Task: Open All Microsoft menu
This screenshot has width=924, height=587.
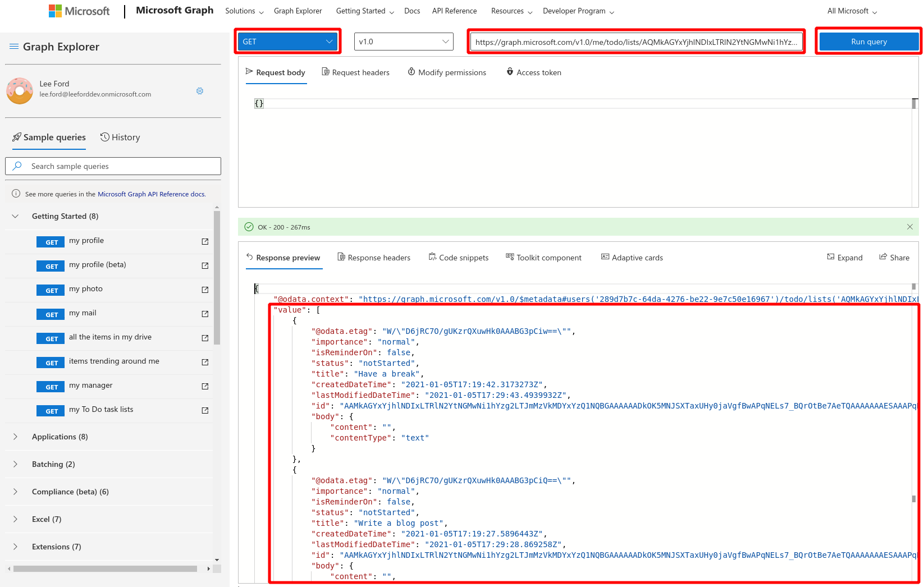Action: coord(852,11)
